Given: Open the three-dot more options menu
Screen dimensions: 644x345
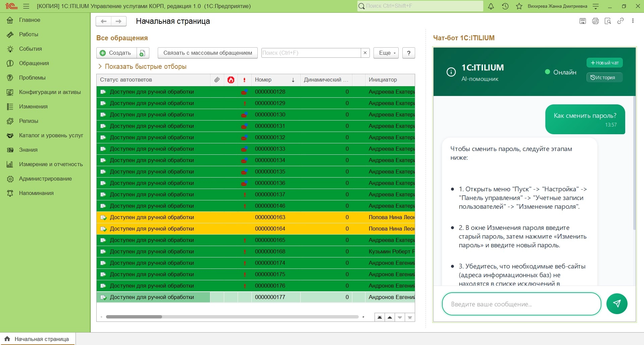Looking at the screenshot, I should pyautogui.click(x=633, y=21).
